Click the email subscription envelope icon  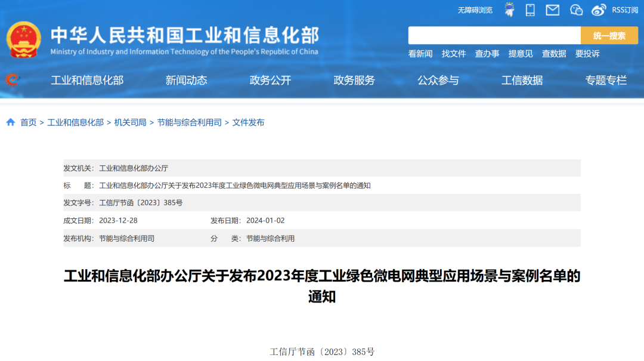pyautogui.click(x=553, y=10)
